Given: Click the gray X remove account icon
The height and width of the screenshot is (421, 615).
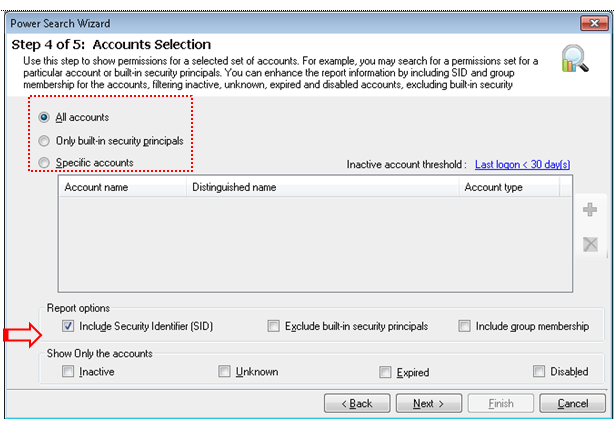Looking at the screenshot, I should tap(590, 244).
